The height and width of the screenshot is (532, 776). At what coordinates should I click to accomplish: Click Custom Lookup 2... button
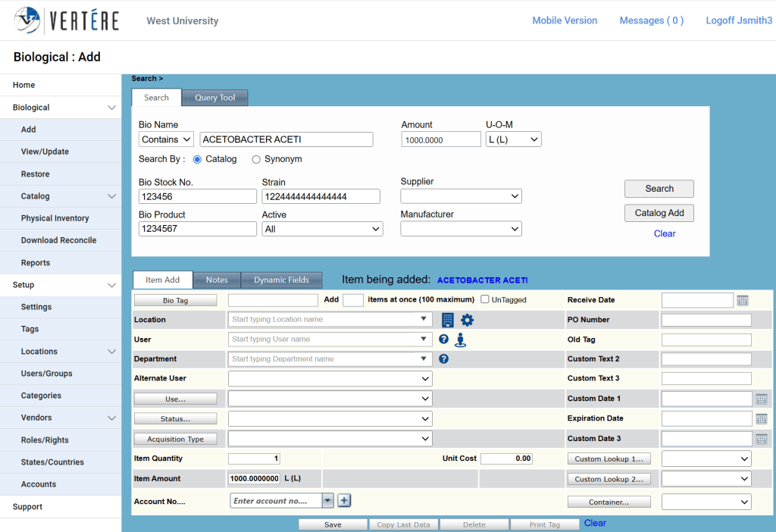tap(609, 479)
